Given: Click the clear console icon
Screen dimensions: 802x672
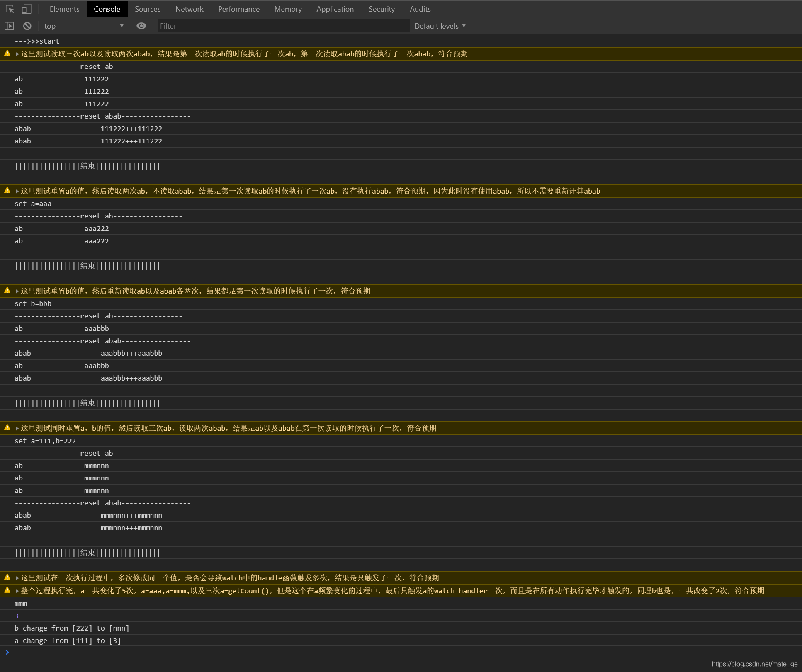Looking at the screenshot, I should click(26, 25).
